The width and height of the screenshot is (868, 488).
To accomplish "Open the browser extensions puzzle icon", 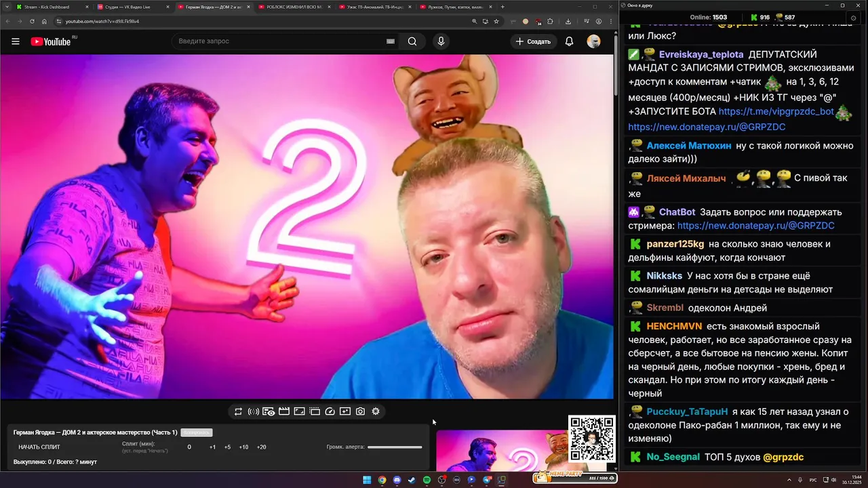I will tap(550, 21).
